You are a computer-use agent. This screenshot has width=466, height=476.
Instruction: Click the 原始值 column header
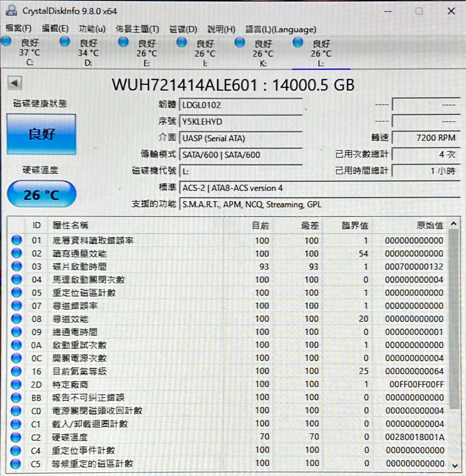pyautogui.click(x=430, y=225)
